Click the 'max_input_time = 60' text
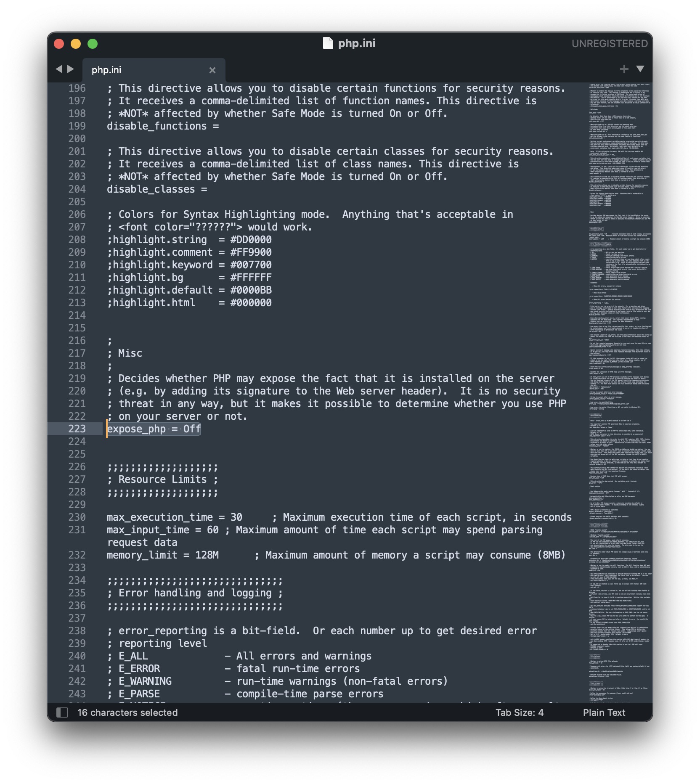The width and height of the screenshot is (700, 784). (163, 530)
